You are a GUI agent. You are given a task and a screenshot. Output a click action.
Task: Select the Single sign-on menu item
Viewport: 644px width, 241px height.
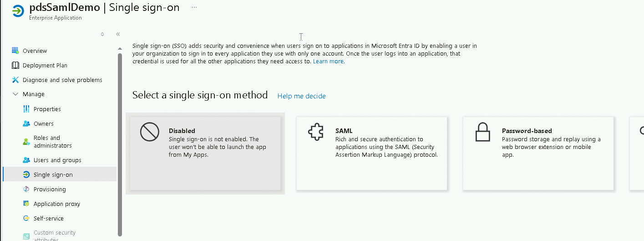tap(53, 174)
